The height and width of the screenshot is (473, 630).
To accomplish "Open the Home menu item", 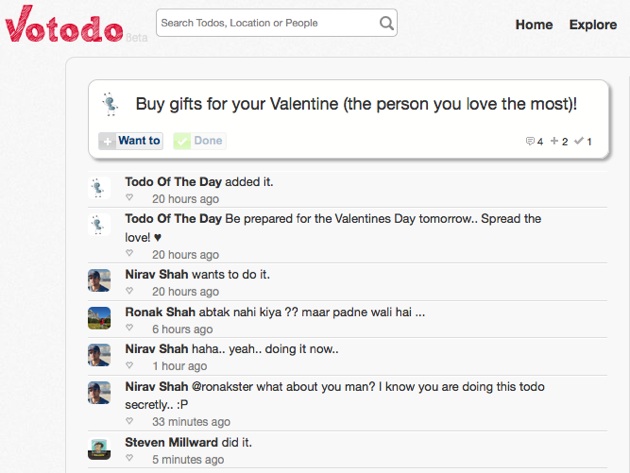I will point(534,25).
